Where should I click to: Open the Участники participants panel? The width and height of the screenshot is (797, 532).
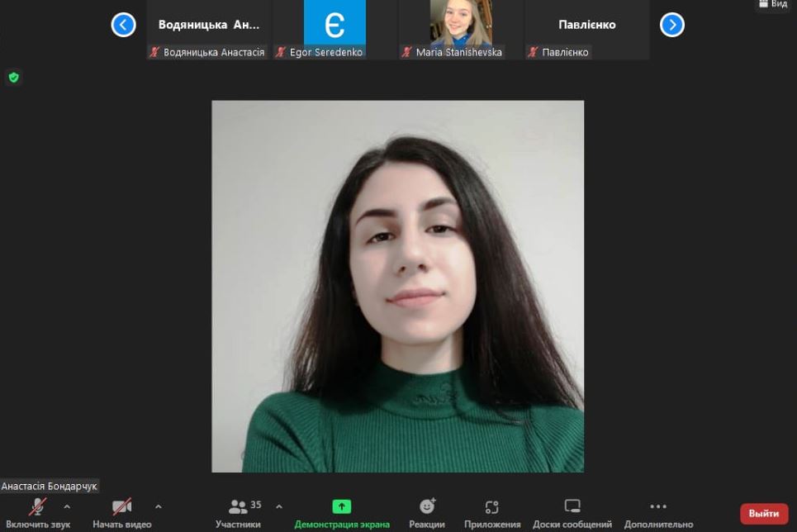(238, 513)
